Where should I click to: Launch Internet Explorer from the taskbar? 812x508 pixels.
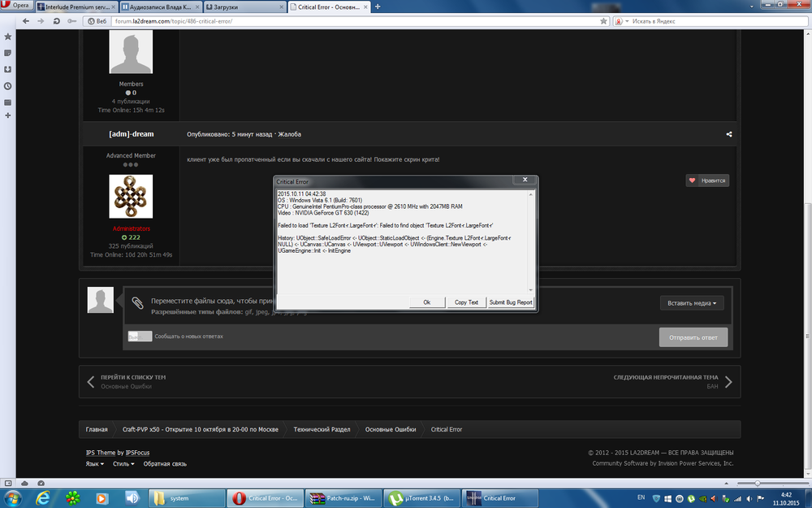click(42, 497)
